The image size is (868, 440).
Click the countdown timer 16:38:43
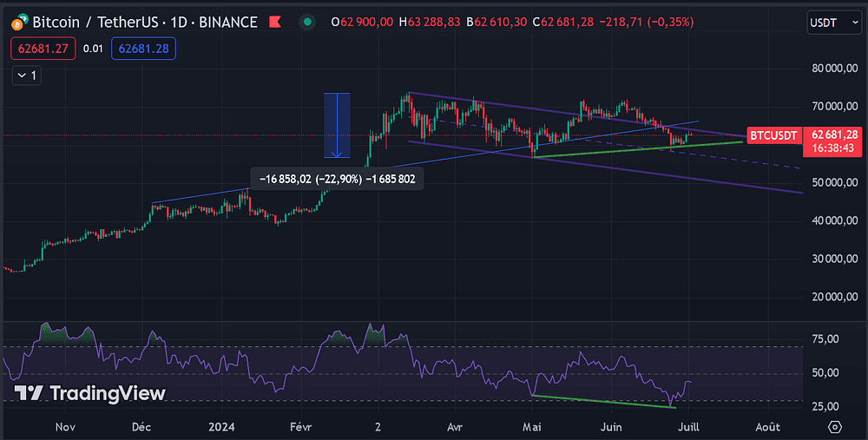click(833, 148)
